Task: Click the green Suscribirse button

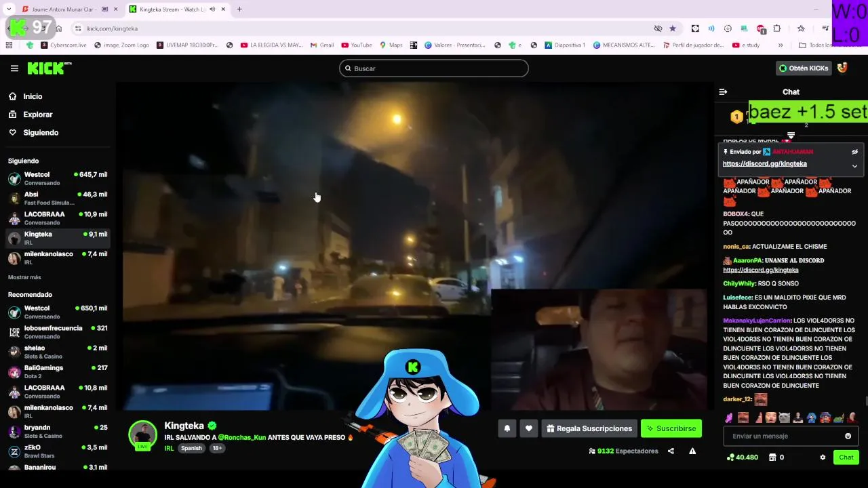Action: [x=671, y=428]
